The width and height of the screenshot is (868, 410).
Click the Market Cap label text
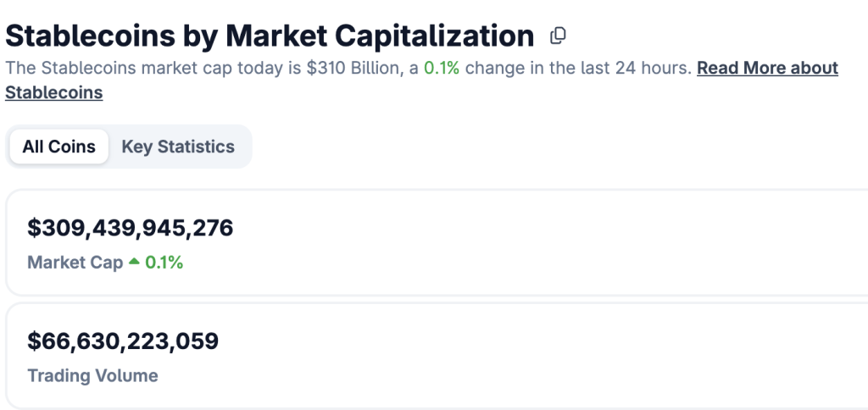tap(75, 263)
